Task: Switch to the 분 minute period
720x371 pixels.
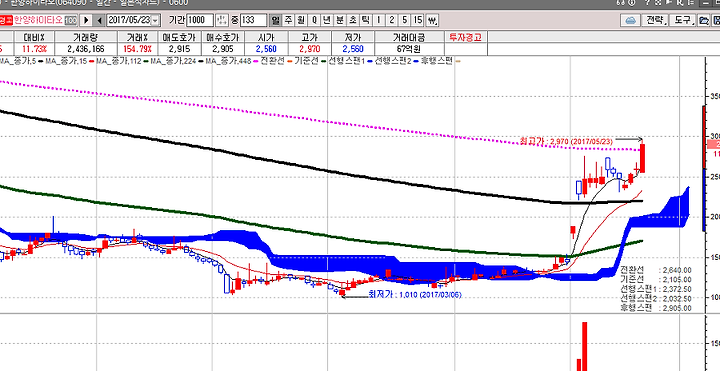Action: 339,21
